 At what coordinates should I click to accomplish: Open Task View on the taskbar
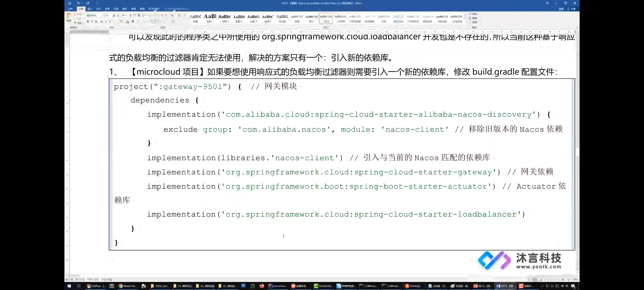79,286
